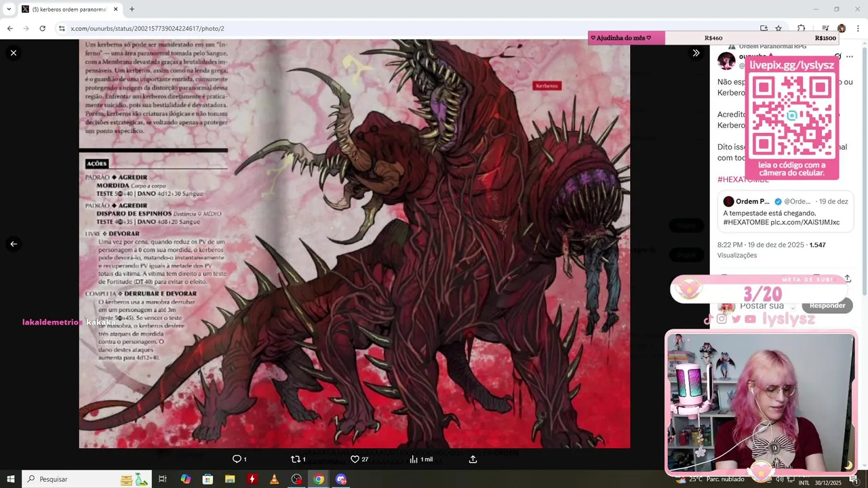Open the red lightning bolt app on taskbar
This screenshot has width=868, height=488.
pyautogui.click(x=252, y=479)
